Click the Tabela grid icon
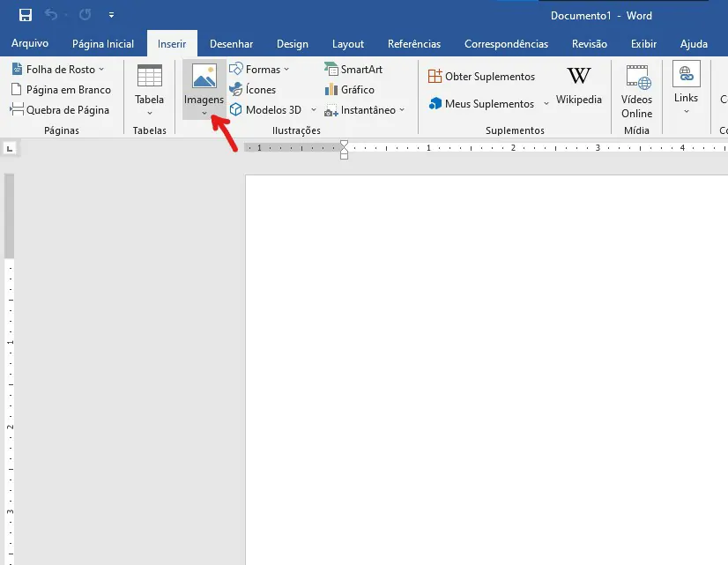 (150, 76)
